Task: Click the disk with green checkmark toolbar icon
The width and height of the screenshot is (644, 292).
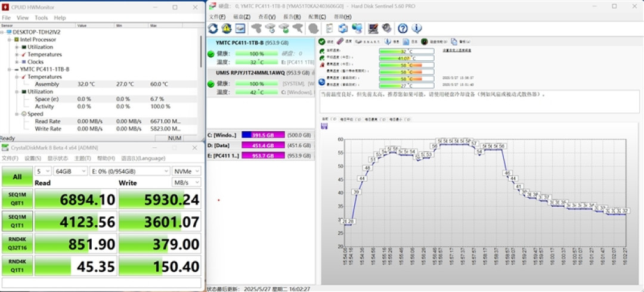Action: [x=284, y=29]
